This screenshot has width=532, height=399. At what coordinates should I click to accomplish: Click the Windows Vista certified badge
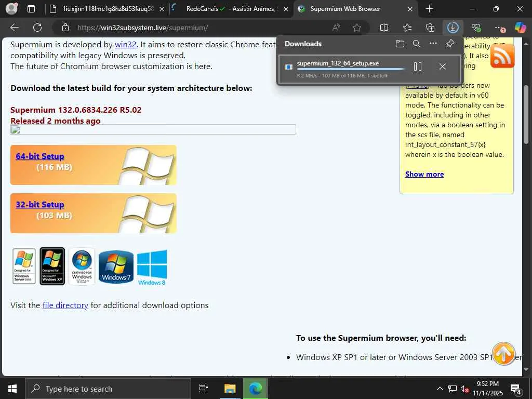pyautogui.click(x=82, y=267)
